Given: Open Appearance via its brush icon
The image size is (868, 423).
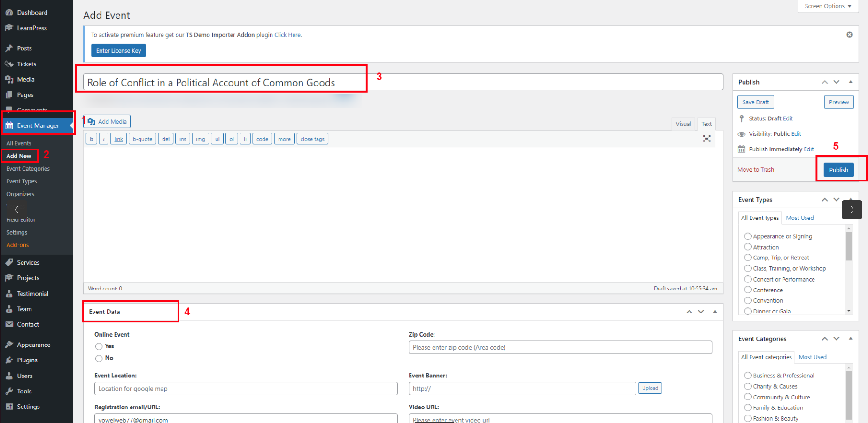Looking at the screenshot, I should (9, 345).
